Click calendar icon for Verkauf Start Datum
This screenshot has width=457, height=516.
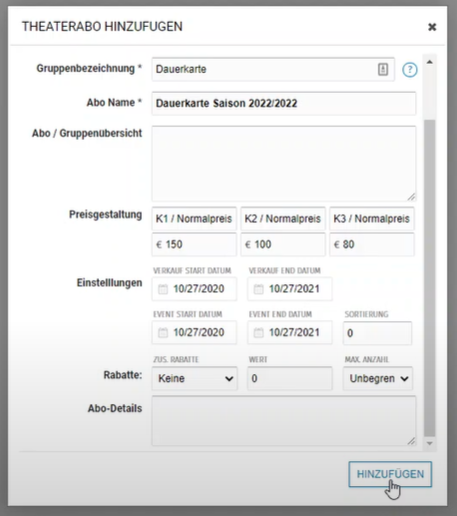click(163, 289)
